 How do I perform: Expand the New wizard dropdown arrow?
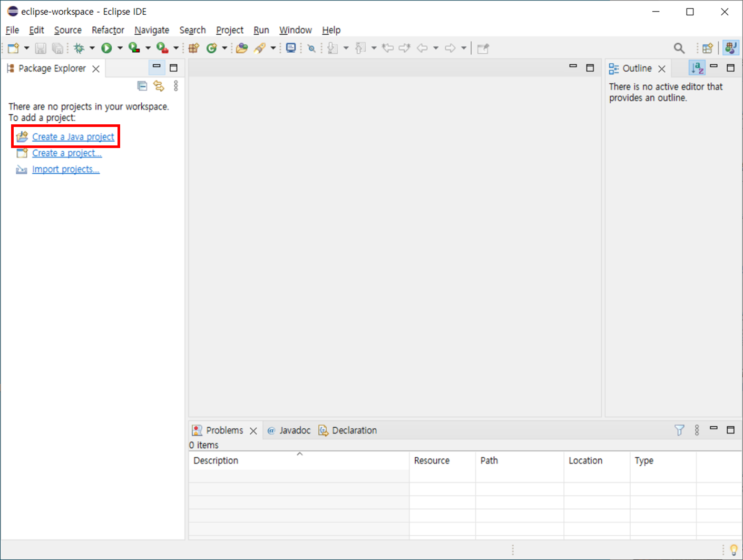(26, 48)
